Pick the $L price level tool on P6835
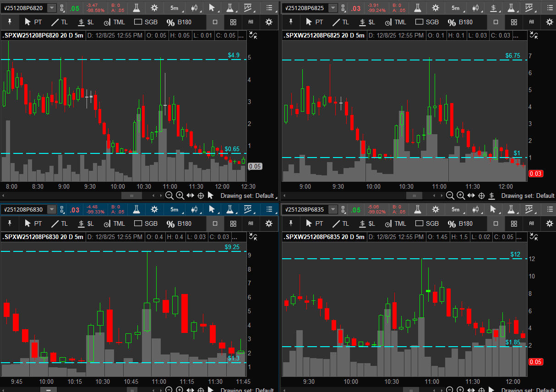556x392 pixels. click(367, 223)
